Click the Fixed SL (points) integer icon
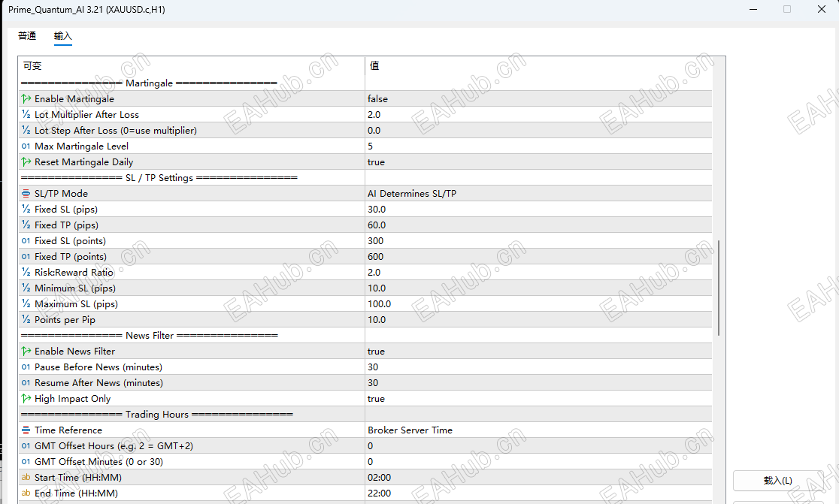This screenshot has height=504, width=839. [26, 240]
